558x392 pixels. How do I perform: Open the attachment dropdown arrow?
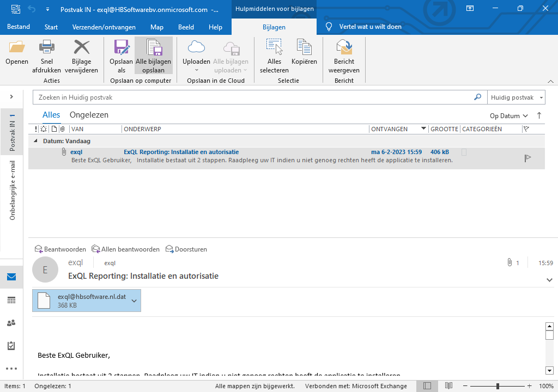click(x=134, y=301)
